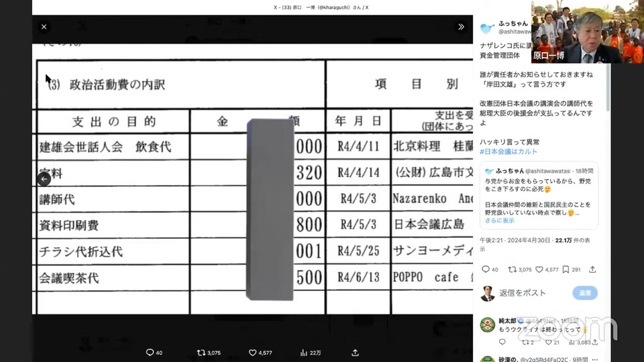Share the image with the bottom bar share icon
This screenshot has height=362, width=644.
point(356,353)
